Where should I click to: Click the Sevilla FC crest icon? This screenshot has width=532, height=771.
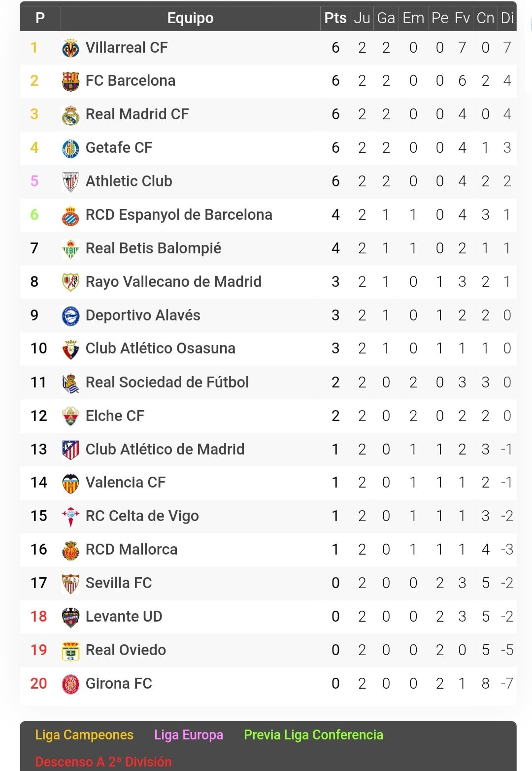[70, 583]
